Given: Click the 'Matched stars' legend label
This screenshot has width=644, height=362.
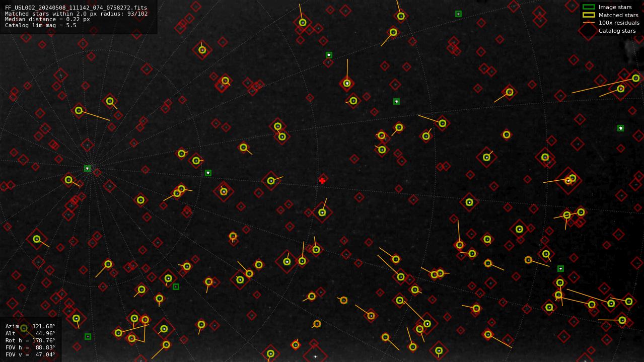Looking at the screenshot, I should tap(618, 15).
